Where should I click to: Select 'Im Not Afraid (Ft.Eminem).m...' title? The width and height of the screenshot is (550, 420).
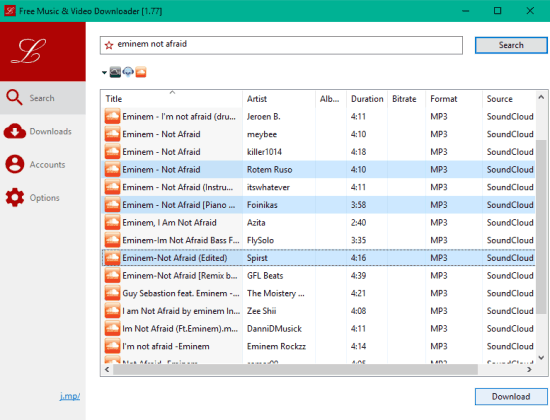[180, 329]
